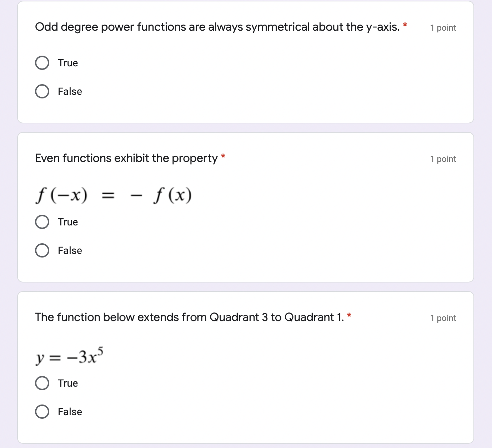Click the 1 point label on the second question
This screenshot has width=492, height=448.
[x=443, y=159]
